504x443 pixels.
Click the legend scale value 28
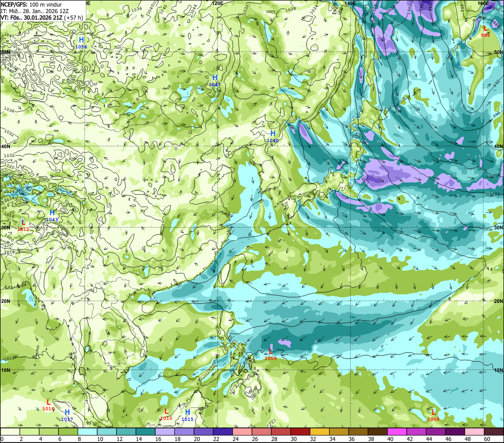[x=275, y=439]
